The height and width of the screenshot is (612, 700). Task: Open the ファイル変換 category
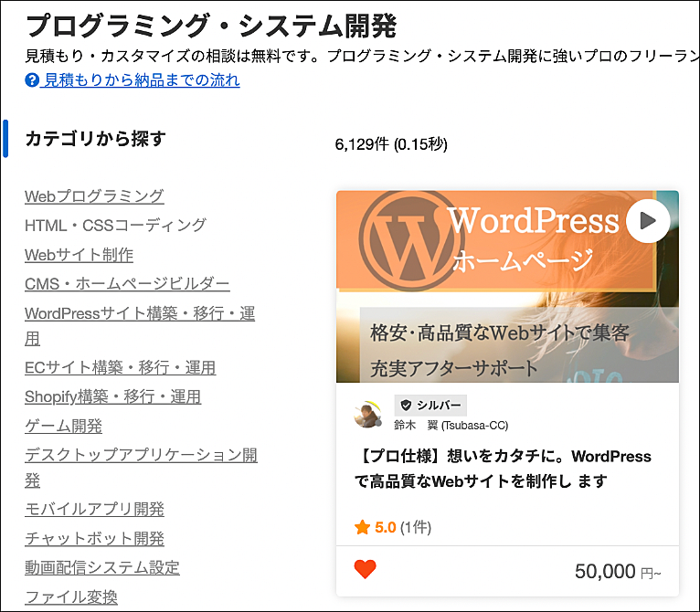click(x=71, y=597)
